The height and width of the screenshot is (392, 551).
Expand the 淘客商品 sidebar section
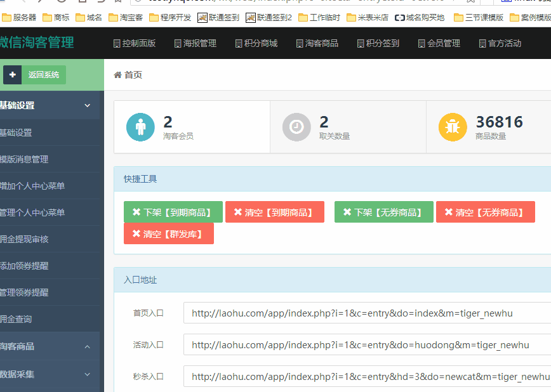(87, 346)
